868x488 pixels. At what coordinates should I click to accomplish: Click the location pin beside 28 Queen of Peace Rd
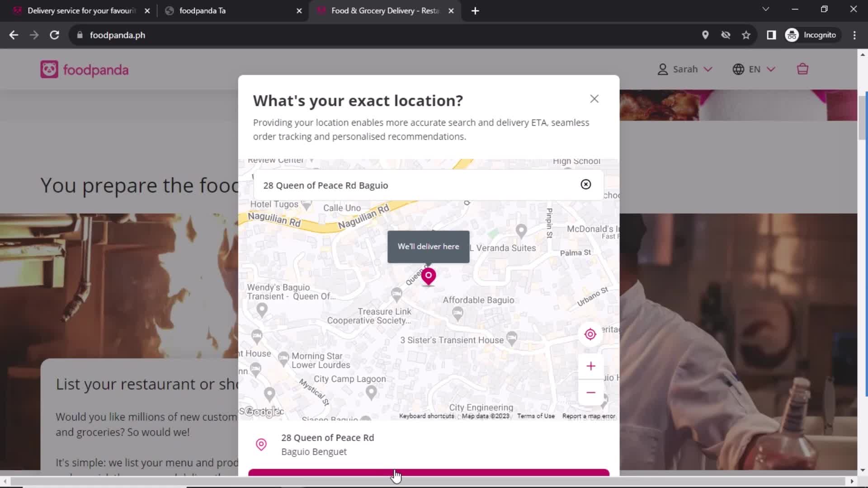tap(261, 445)
